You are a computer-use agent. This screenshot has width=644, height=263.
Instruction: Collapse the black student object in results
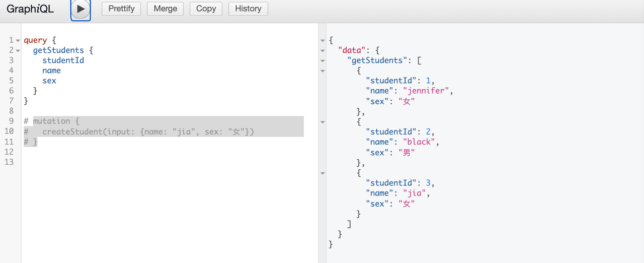(323, 122)
